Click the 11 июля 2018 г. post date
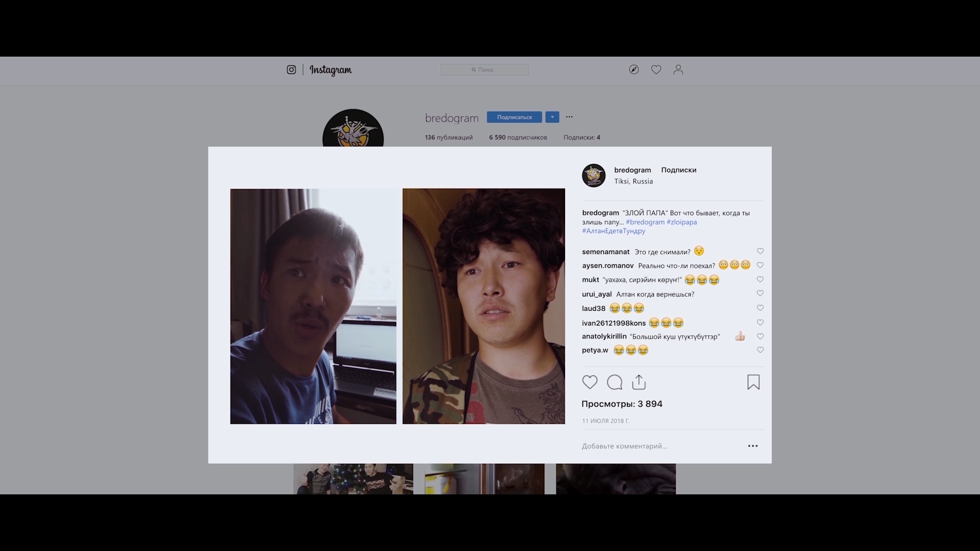 click(x=606, y=421)
